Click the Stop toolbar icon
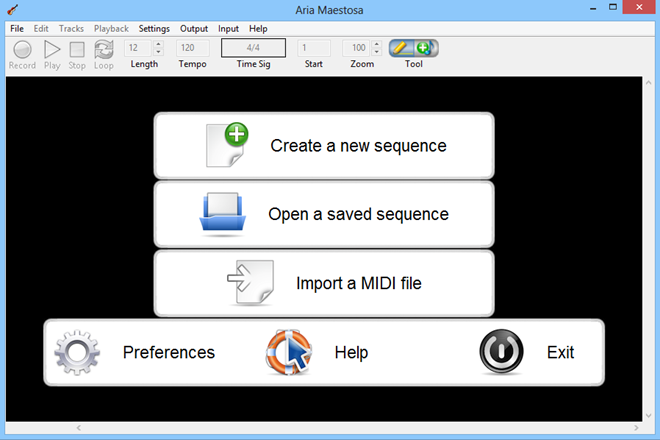This screenshot has width=660, height=440. 77,50
